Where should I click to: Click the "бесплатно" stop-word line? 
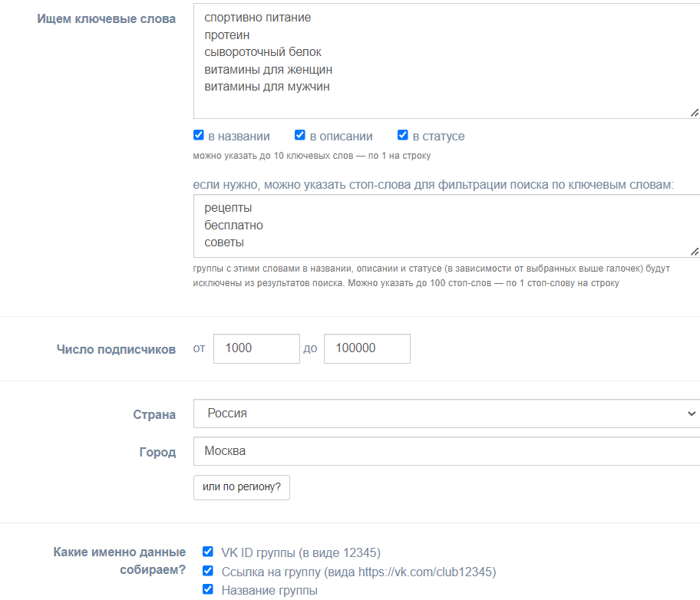coord(234,226)
